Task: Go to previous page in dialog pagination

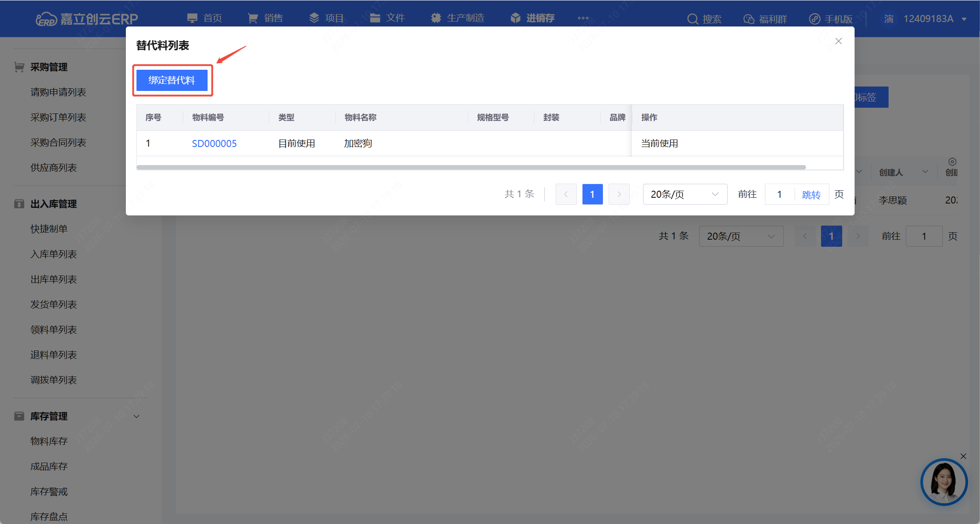Action: [x=566, y=194]
